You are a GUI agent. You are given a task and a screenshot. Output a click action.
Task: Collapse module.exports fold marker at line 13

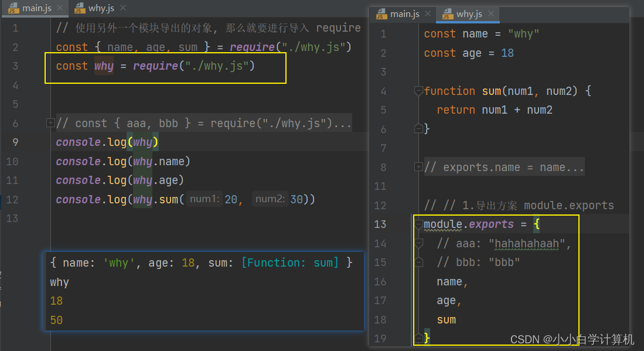[x=418, y=224]
